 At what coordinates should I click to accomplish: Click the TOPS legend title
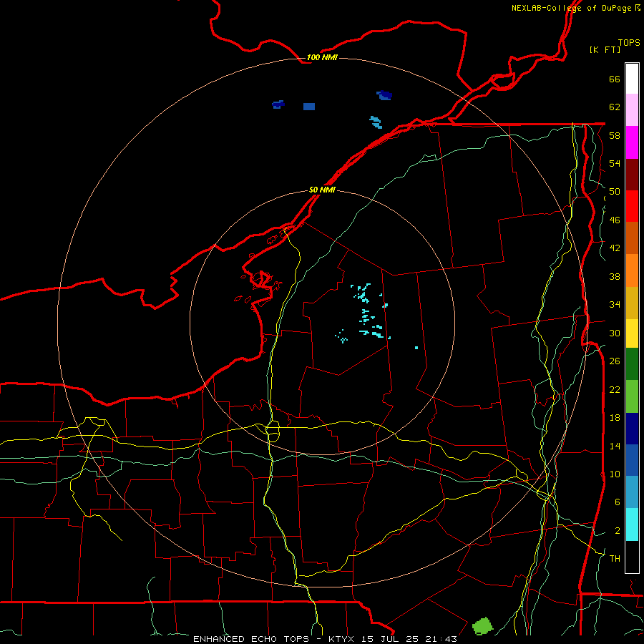(629, 43)
